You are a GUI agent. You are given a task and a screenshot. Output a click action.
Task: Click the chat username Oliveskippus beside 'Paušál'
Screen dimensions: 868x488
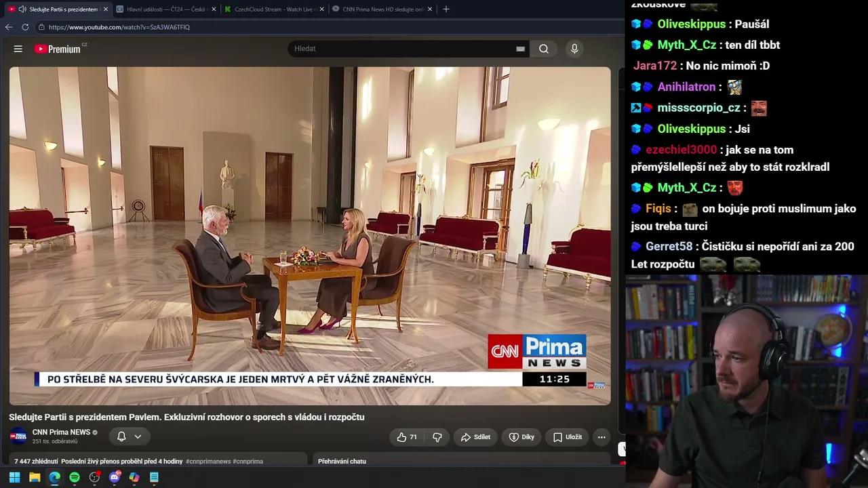click(692, 24)
